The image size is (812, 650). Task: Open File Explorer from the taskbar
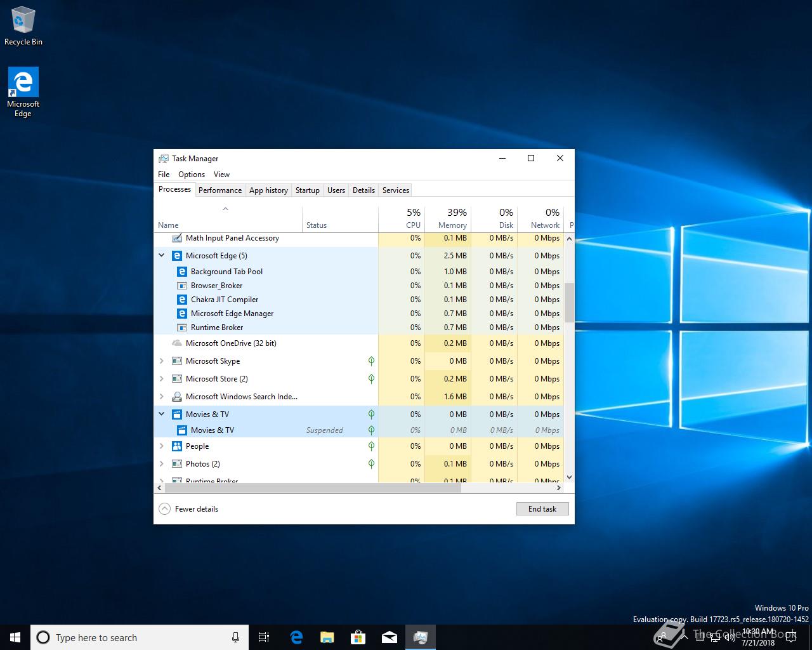coord(327,637)
